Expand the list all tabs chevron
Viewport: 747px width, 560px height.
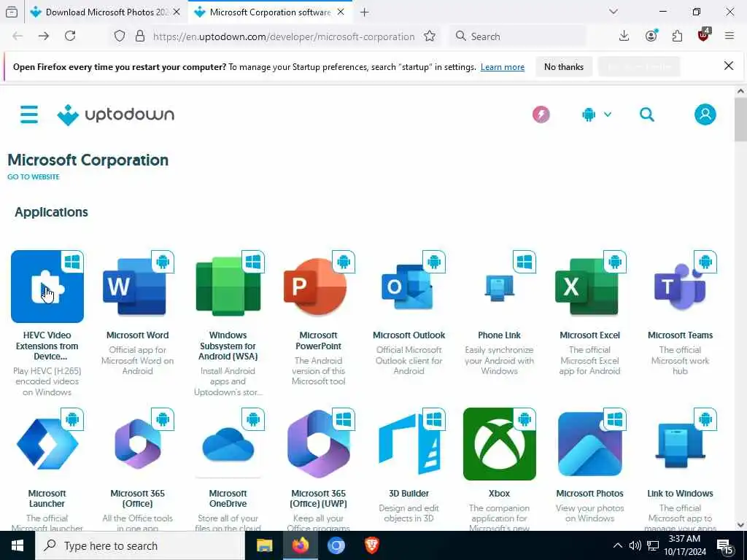(614, 12)
